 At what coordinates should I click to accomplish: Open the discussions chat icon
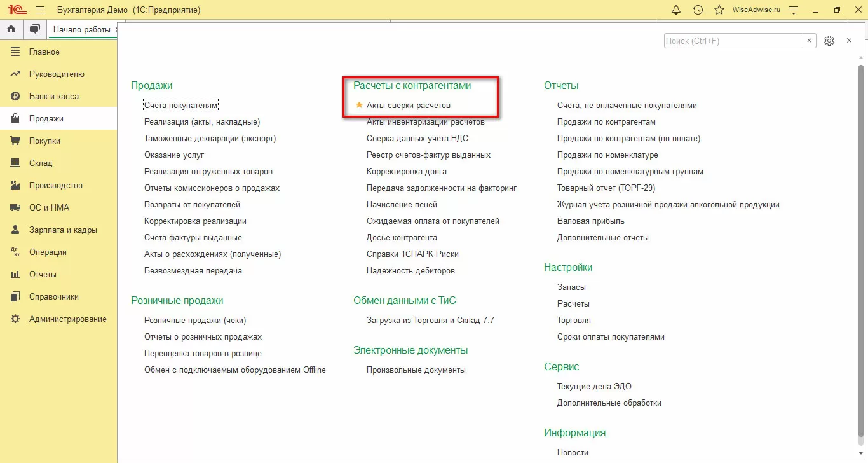tap(35, 29)
